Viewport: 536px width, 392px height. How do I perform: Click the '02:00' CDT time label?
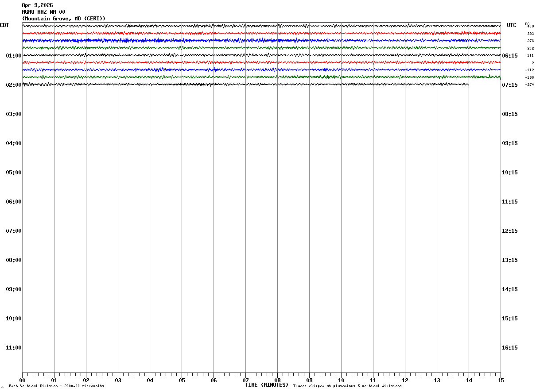14,85
